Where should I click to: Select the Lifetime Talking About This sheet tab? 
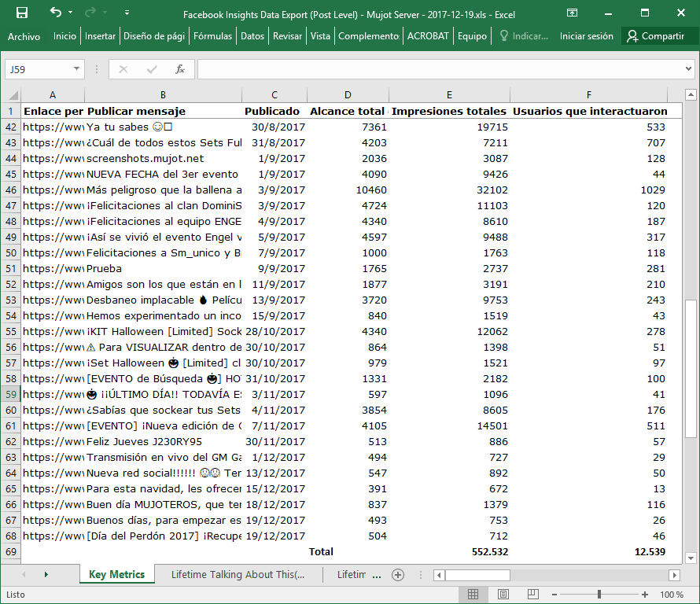point(238,575)
